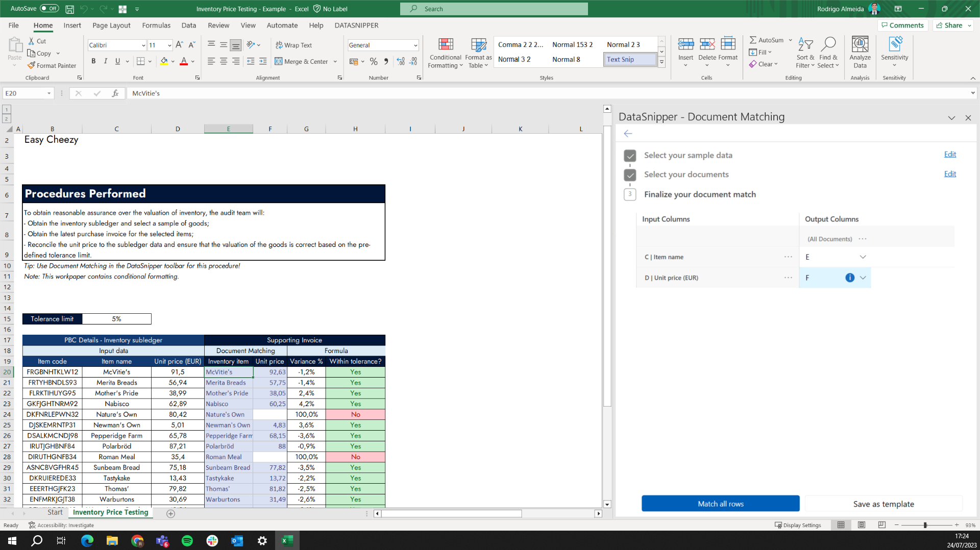Open the output column E dropdown in DataSnipper
This screenshot has width=980, height=550.
862,257
